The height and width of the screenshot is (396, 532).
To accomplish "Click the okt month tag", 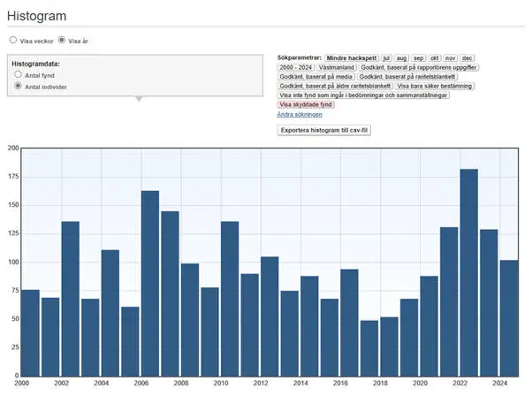I will 434,57.
